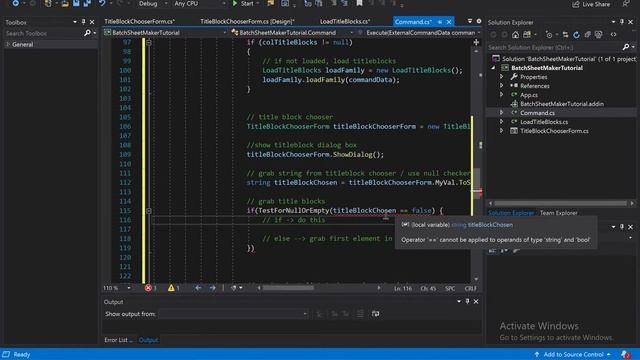Pin the Solution Explorer panel with pushpin icon
Image resolution: width=640 pixels, height=360 pixels.
coord(622,22)
